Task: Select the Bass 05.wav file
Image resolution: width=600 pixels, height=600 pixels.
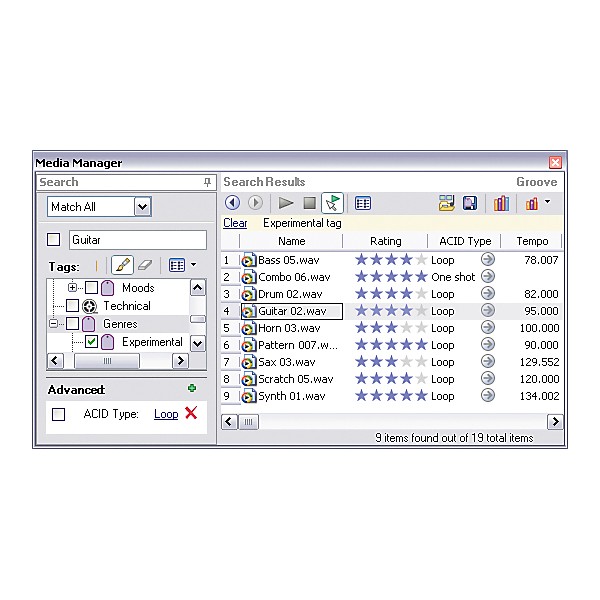Action: (x=289, y=260)
